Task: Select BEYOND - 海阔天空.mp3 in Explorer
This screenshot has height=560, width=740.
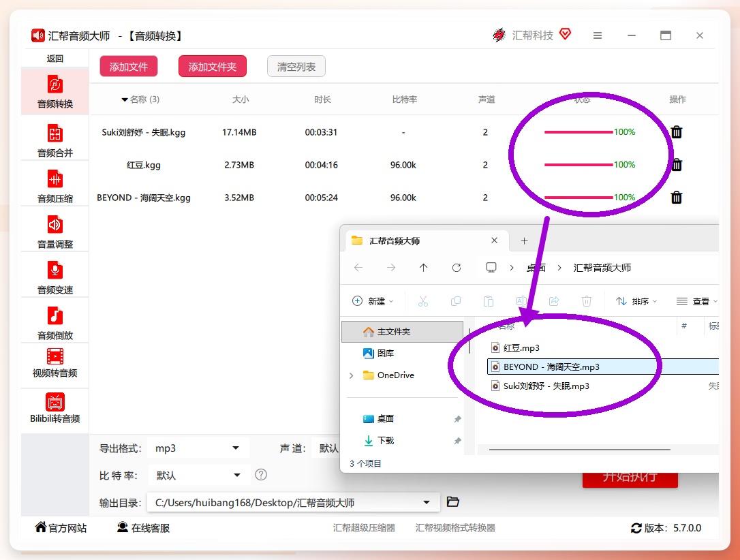Action: click(602, 367)
